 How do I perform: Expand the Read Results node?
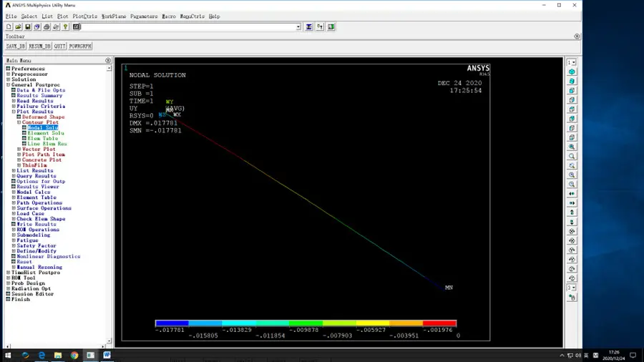14,101
